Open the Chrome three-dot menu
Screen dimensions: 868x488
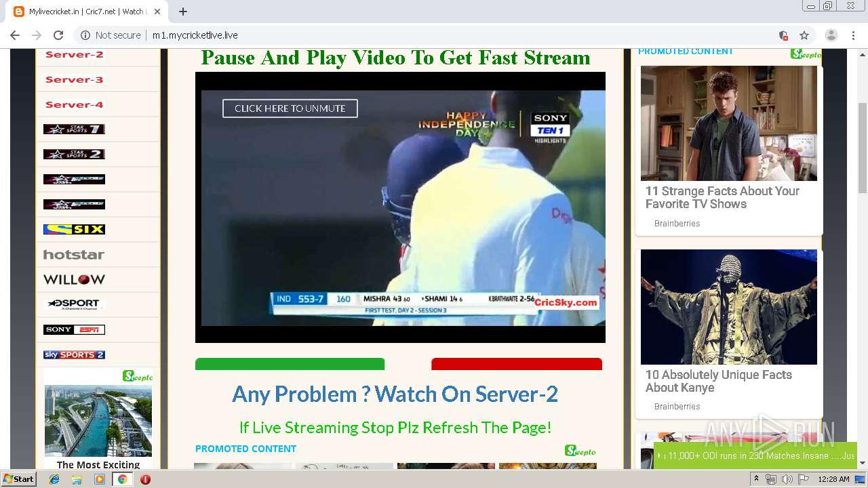(x=853, y=35)
